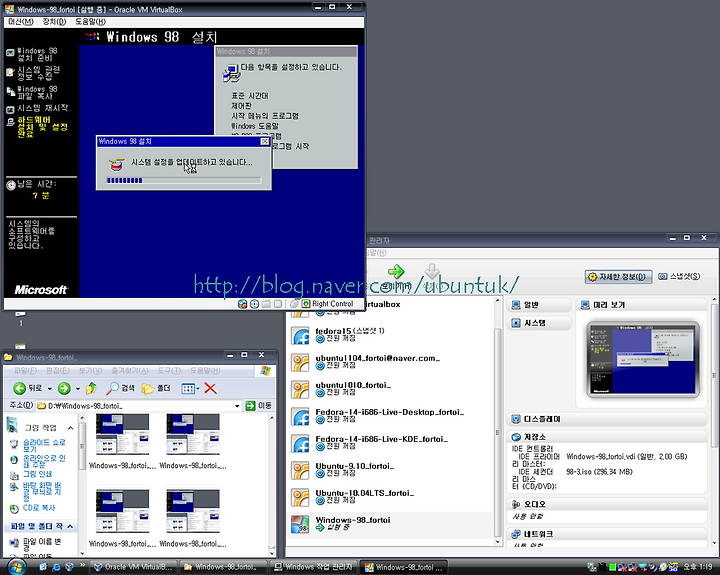Click the setup progress bar in Windows 98 dialog

point(184,180)
